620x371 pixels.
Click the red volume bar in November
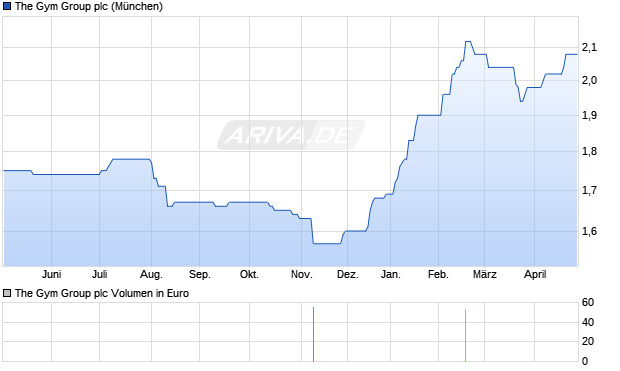314,334
